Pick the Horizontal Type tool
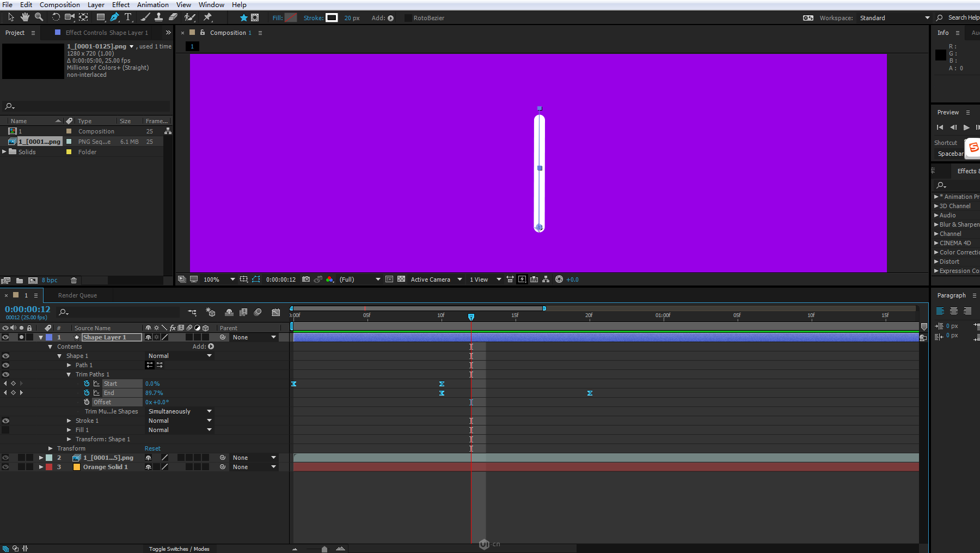 point(128,17)
